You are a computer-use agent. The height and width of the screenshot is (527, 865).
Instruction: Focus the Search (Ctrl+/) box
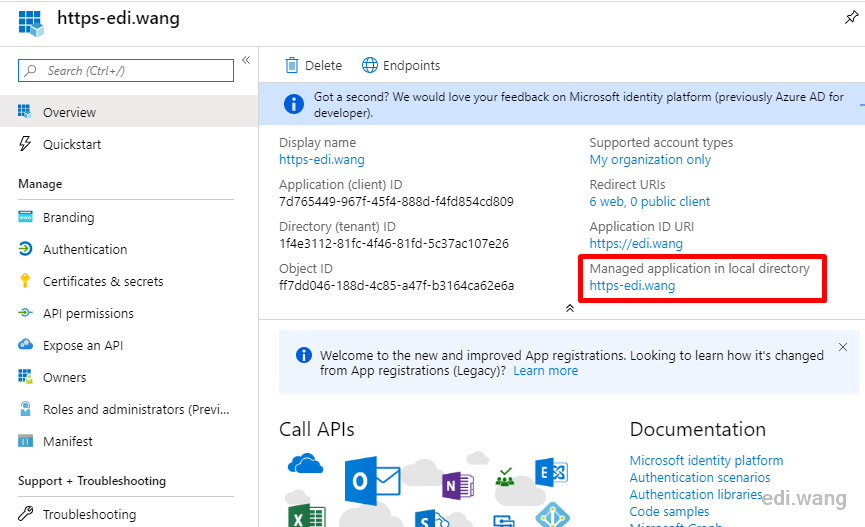126,71
